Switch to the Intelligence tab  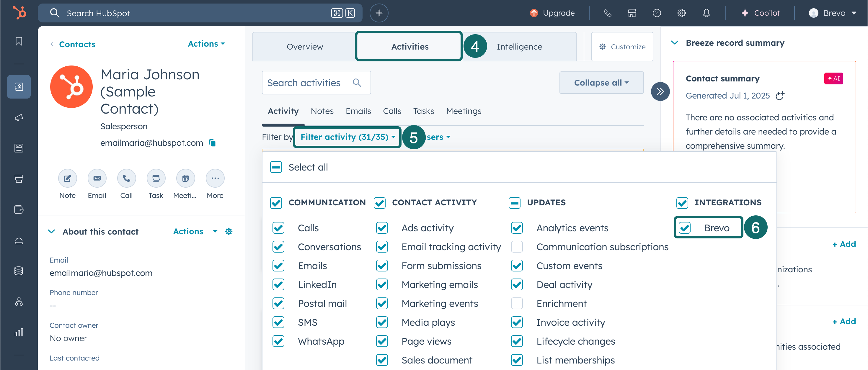519,46
